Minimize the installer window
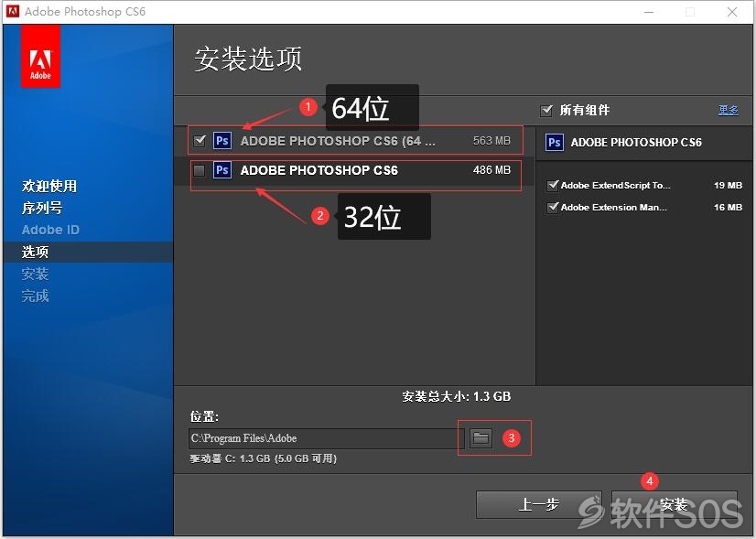This screenshot has height=539, width=756. [x=649, y=12]
